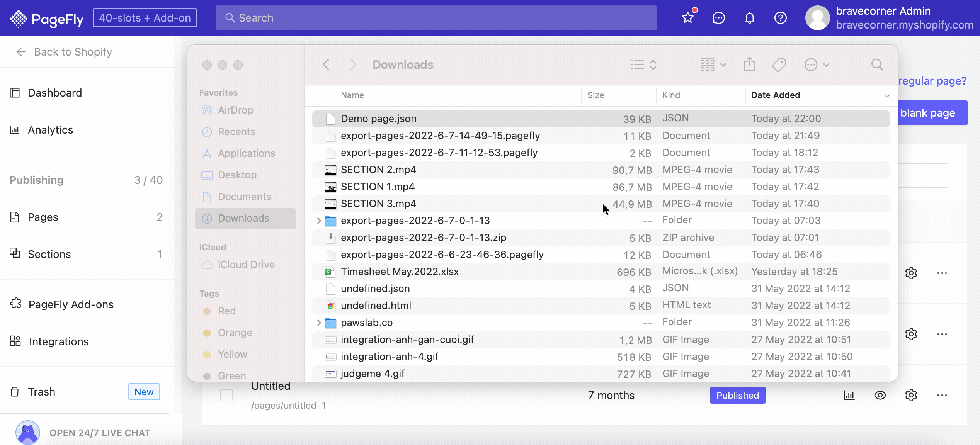Open the Finder group-by dropdown
This screenshot has width=980, height=445.
713,65
